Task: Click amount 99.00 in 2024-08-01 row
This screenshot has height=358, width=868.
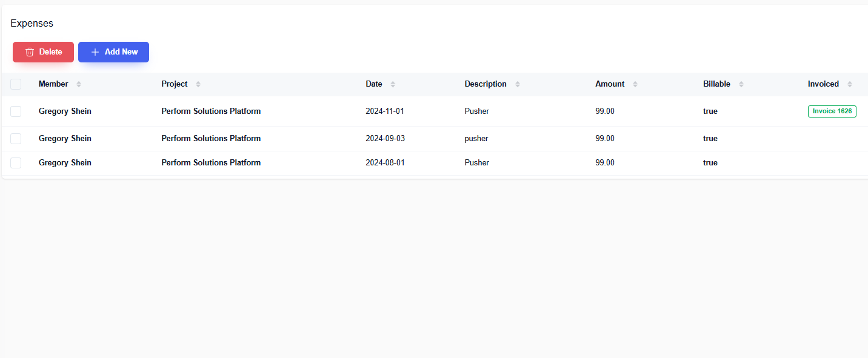Action: pyautogui.click(x=605, y=163)
